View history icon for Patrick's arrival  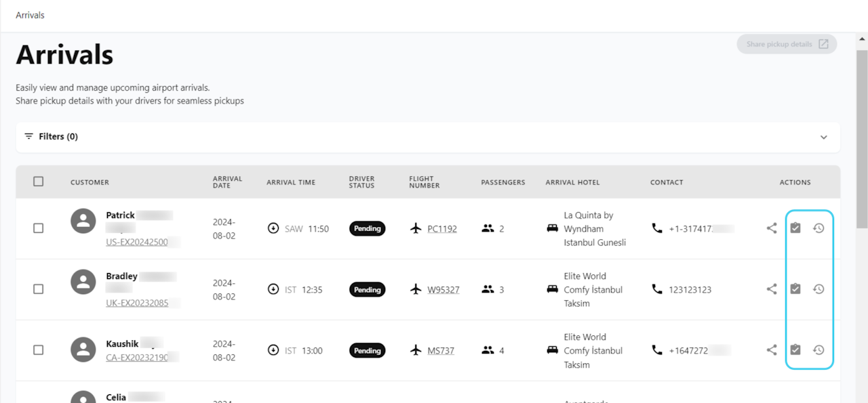tap(818, 228)
